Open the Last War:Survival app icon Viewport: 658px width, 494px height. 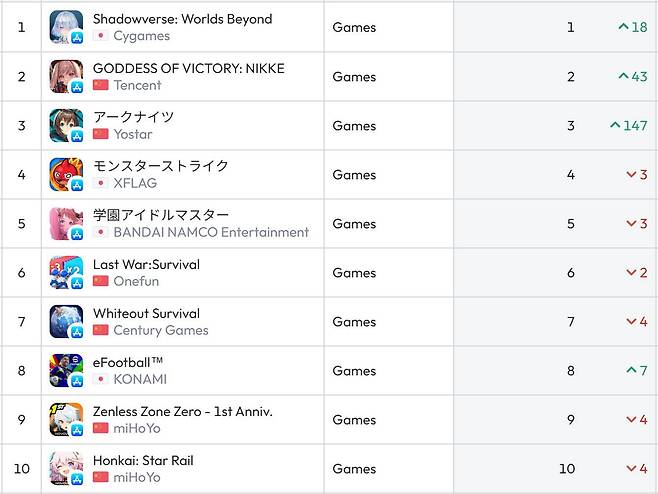(66, 272)
